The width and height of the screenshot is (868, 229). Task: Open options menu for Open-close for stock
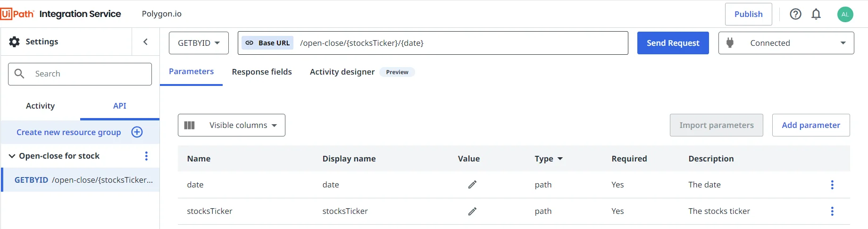coord(146,156)
